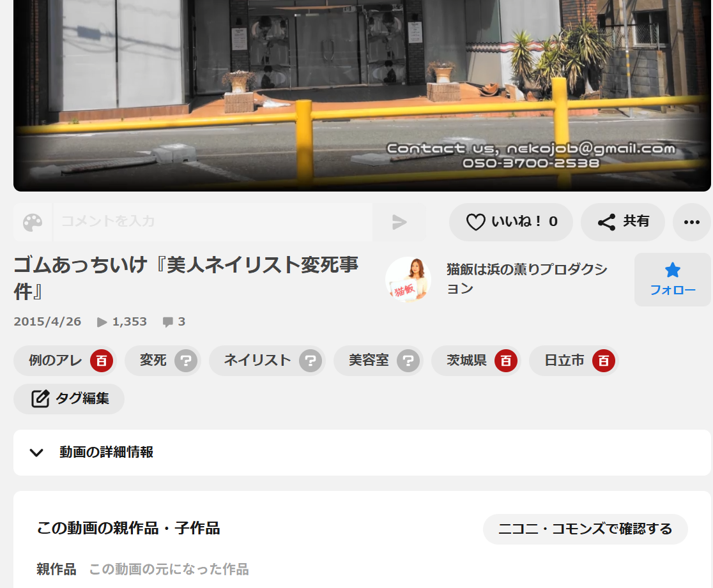Click the gray question icon on 美容室 tag

pos(408,361)
